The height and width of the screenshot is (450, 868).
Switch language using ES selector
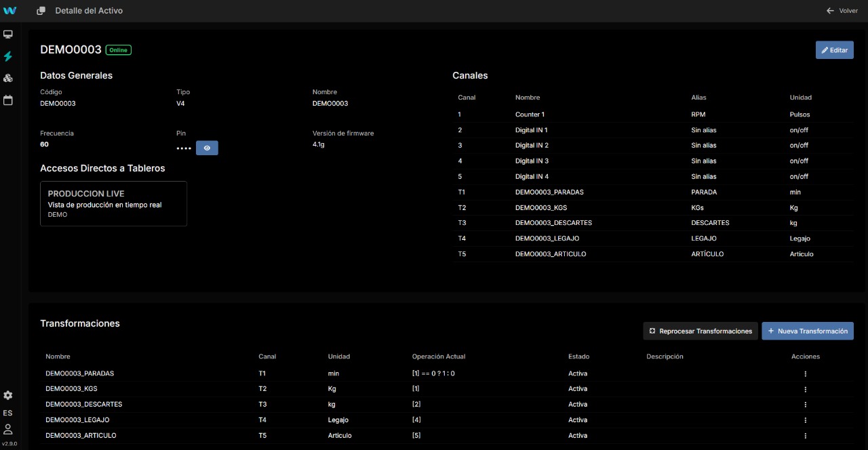pyautogui.click(x=7, y=413)
